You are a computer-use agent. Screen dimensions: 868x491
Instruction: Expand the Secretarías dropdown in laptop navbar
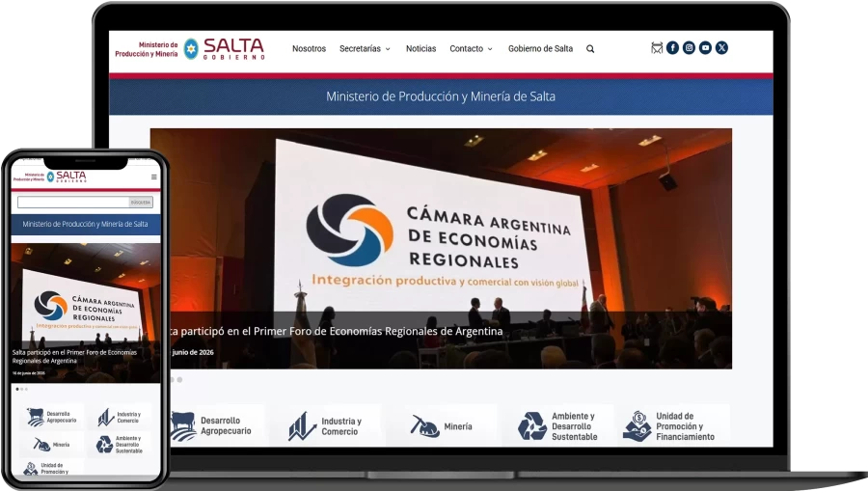coord(365,48)
